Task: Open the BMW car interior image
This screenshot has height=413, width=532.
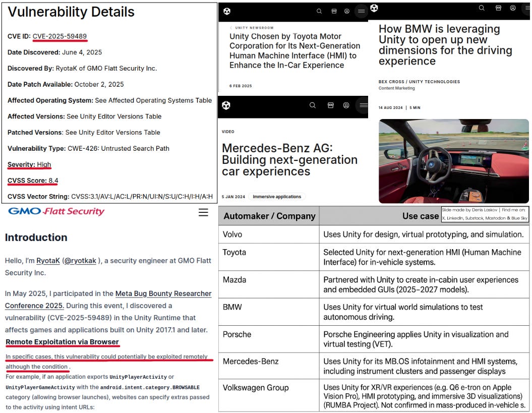Action: (x=454, y=161)
